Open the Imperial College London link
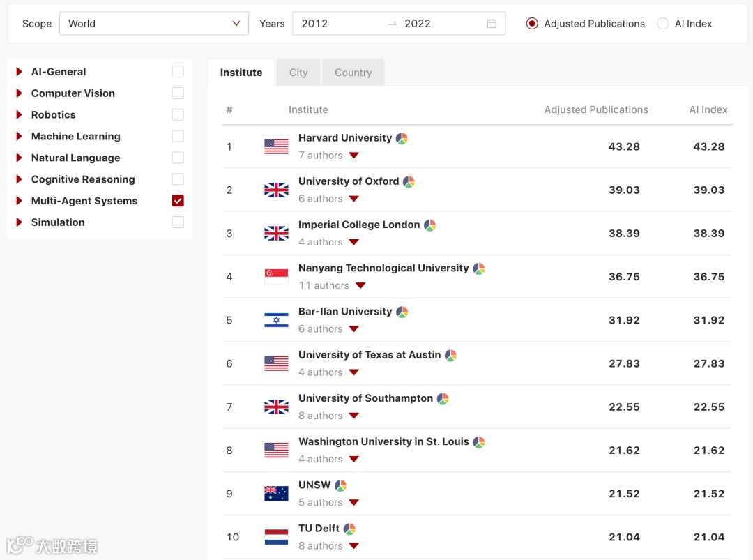This screenshot has width=753, height=560. pos(359,225)
